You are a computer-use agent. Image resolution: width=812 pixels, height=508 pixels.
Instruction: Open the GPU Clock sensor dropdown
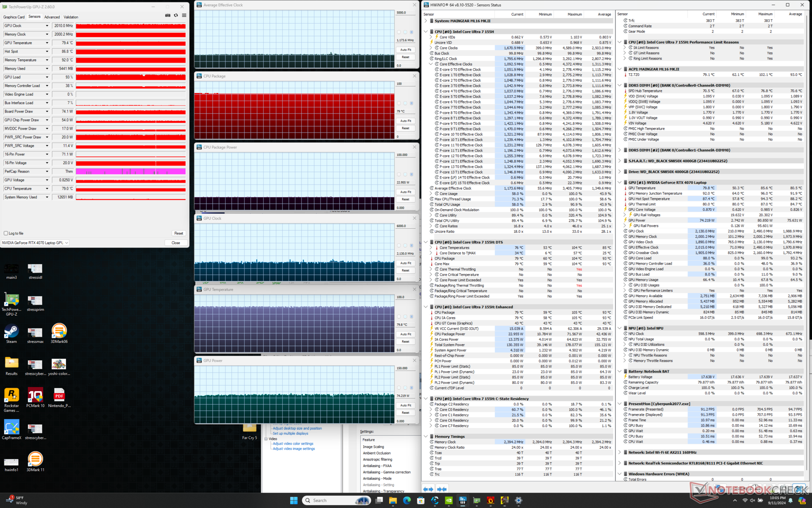pyautogui.click(x=47, y=26)
